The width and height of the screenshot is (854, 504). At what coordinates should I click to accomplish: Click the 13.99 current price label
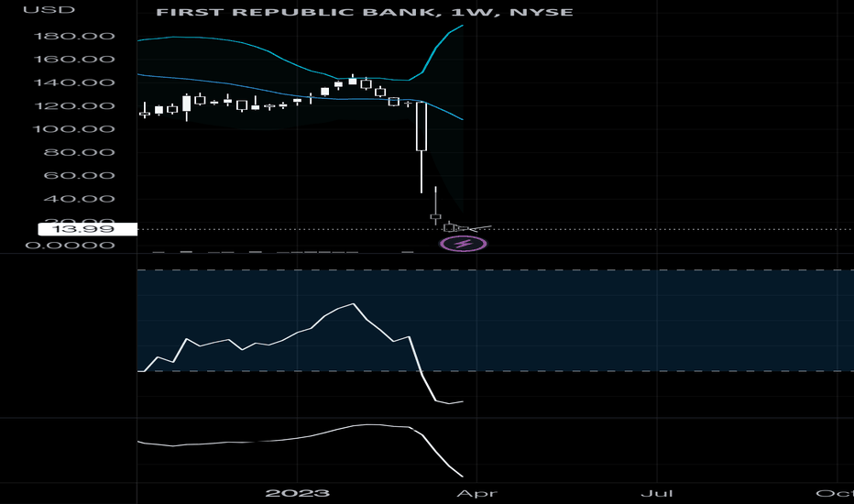pos(88,229)
